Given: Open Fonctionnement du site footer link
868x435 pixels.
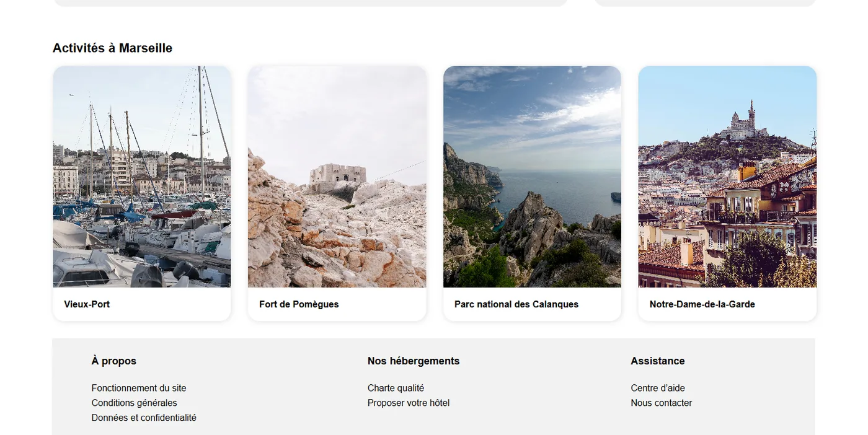Looking at the screenshot, I should [139, 388].
